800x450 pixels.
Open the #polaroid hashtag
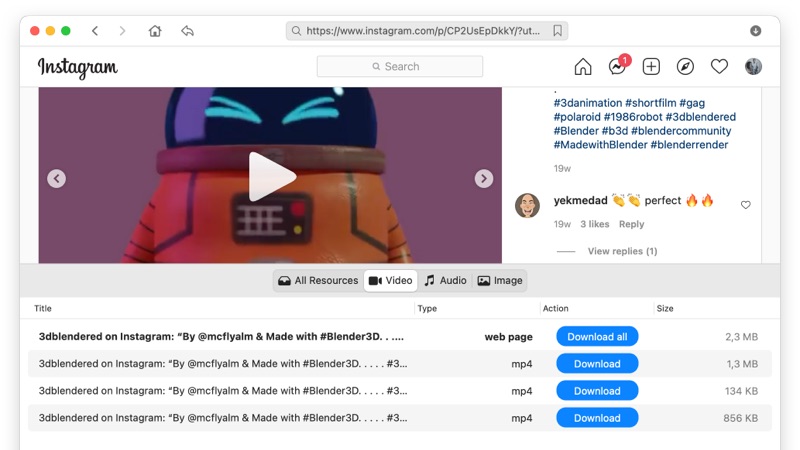[x=577, y=117]
